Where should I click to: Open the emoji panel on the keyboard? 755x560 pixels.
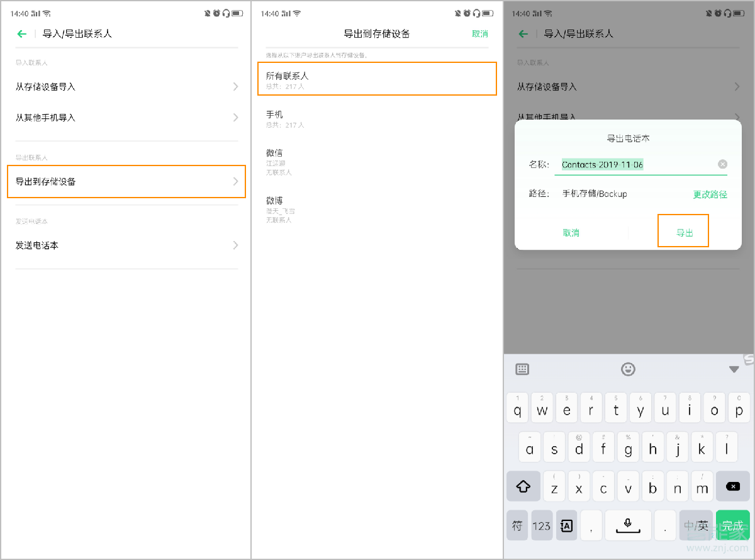(627, 369)
